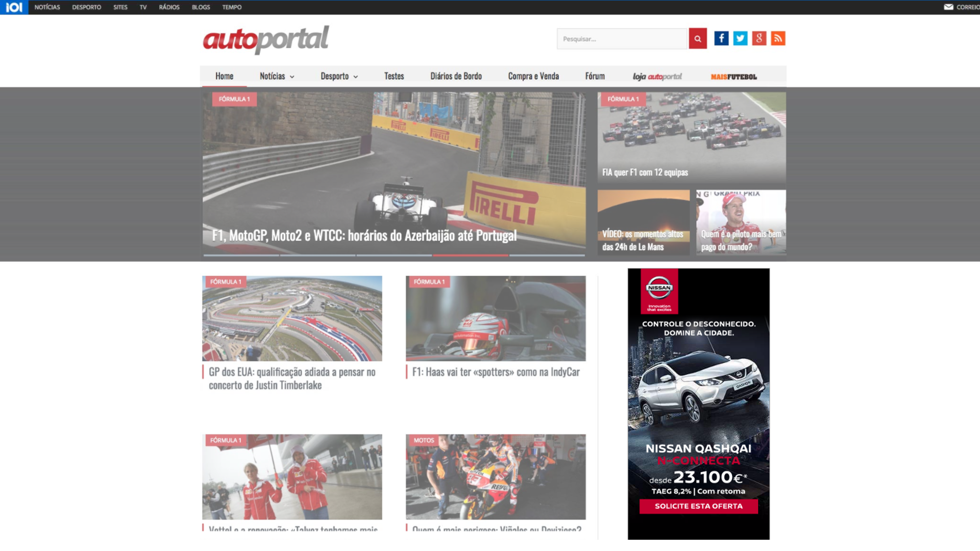
Task: Open the Repsol Honda motorcycle thumbnail
Action: point(495,477)
